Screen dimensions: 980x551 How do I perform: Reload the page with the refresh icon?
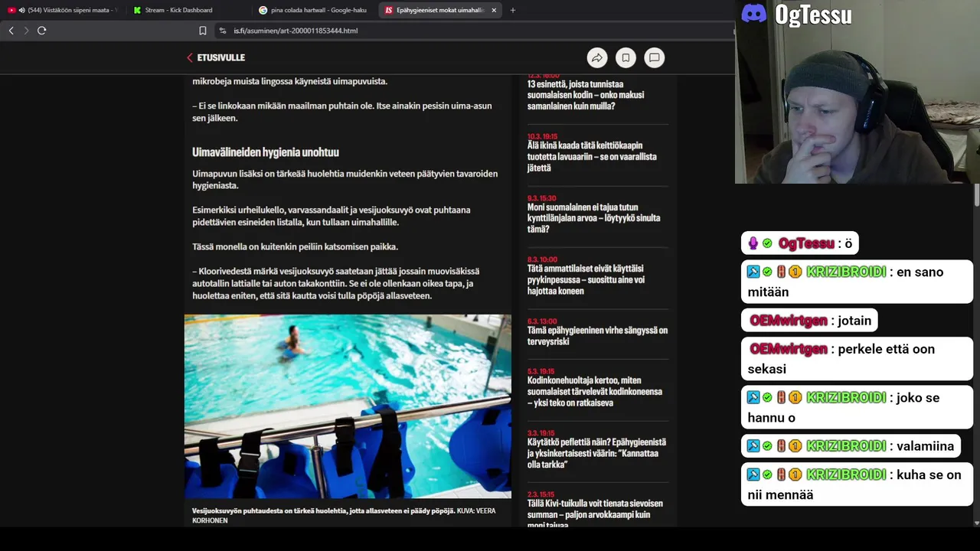[x=41, y=31]
